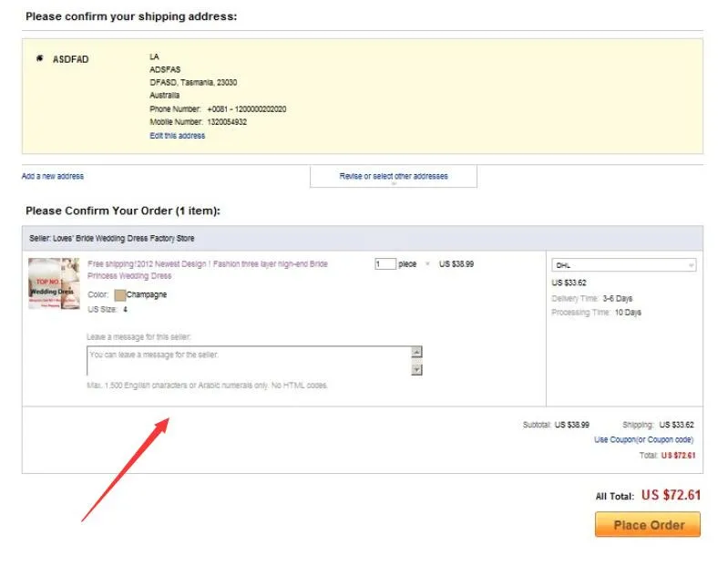
Task: Click the small × beside piece quantity
Action: click(427, 264)
